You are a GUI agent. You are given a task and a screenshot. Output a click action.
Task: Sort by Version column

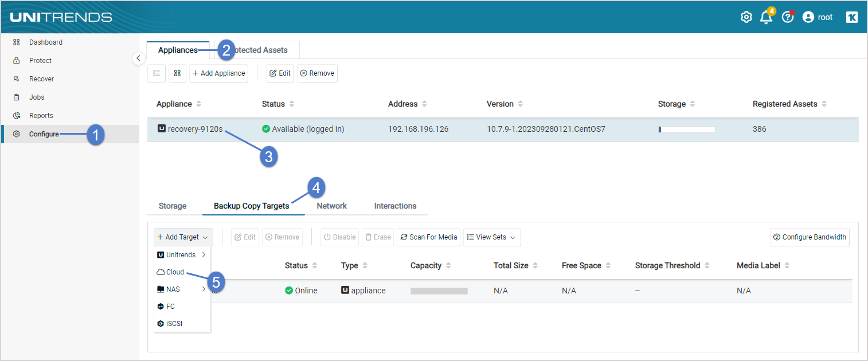point(521,104)
